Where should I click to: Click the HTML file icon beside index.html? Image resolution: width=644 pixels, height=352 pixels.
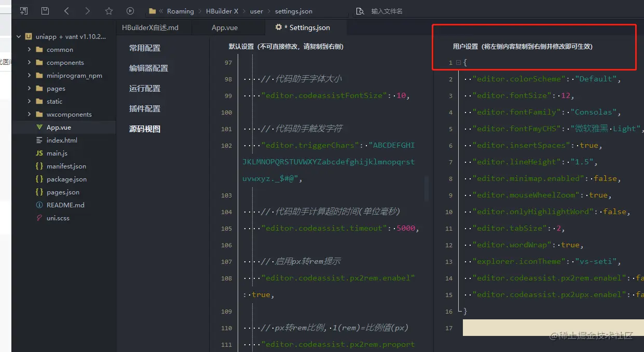39,140
